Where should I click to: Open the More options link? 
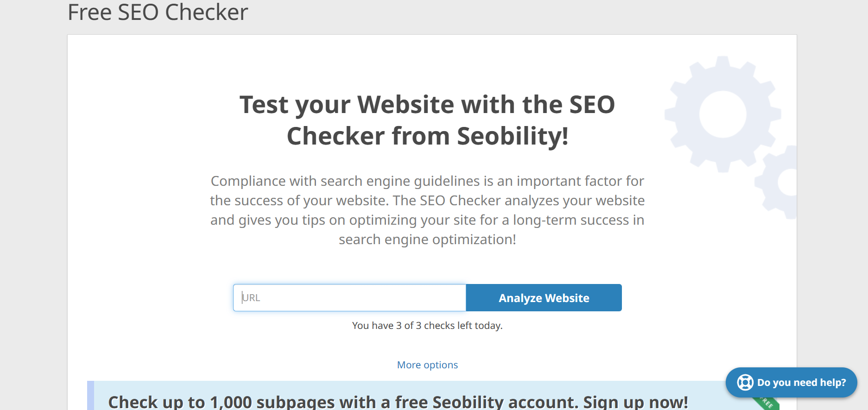[x=427, y=365]
